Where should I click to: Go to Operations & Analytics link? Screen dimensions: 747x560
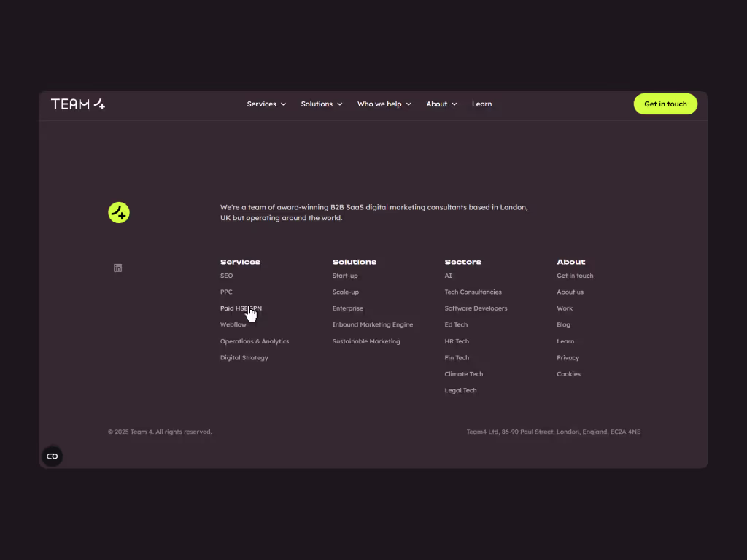click(x=255, y=341)
